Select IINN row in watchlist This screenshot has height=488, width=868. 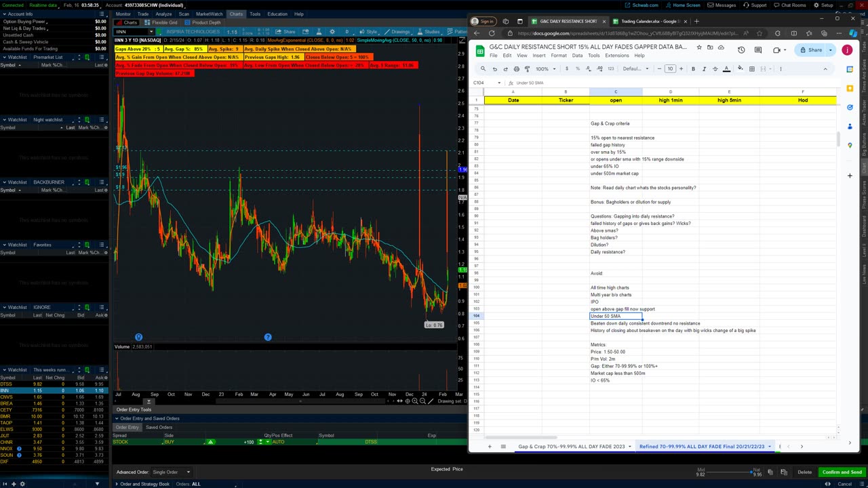[54, 390]
